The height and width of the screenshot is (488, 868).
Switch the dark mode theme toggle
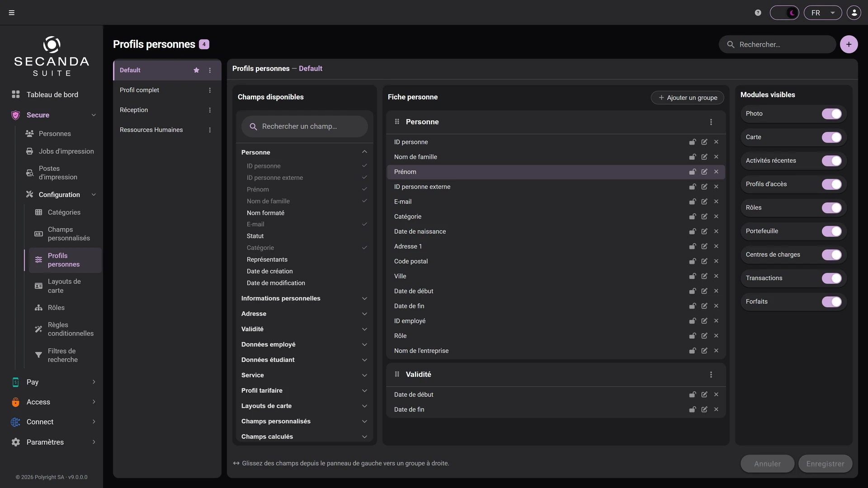[784, 13]
